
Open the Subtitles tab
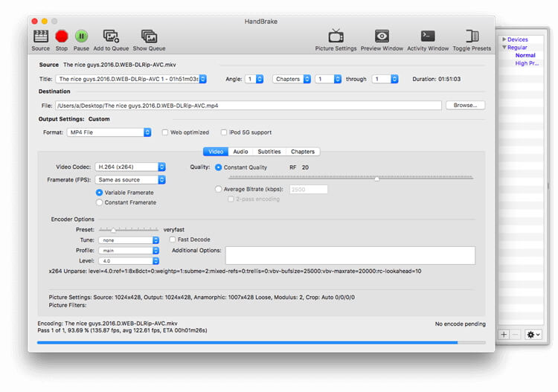[x=269, y=152]
